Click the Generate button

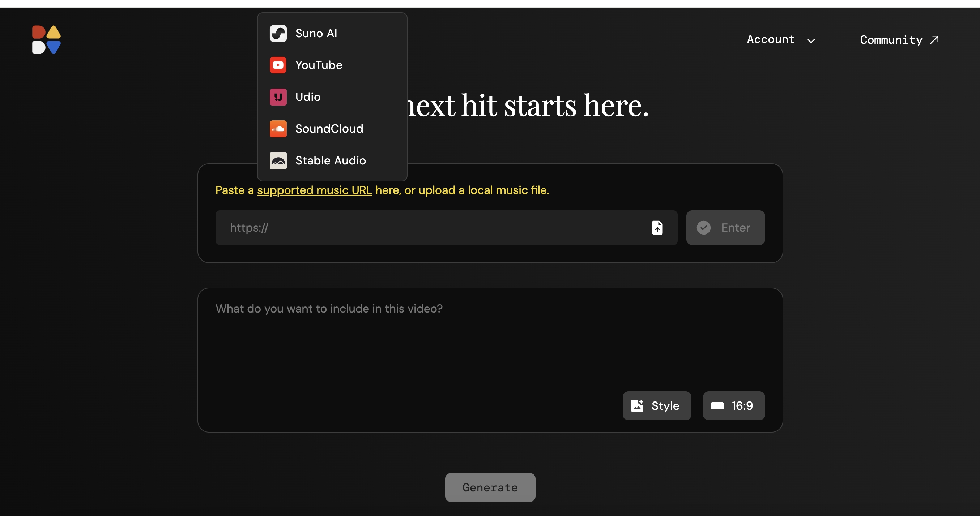pyautogui.click(x=490, y=487)
